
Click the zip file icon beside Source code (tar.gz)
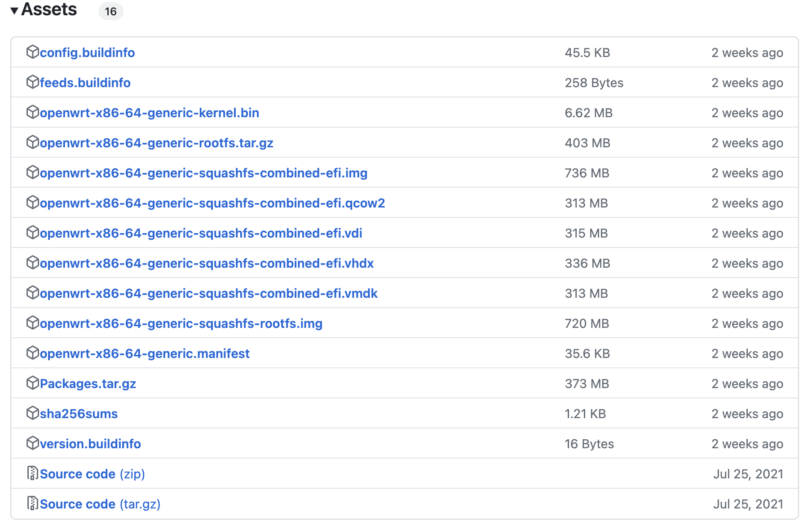[33, 503]
